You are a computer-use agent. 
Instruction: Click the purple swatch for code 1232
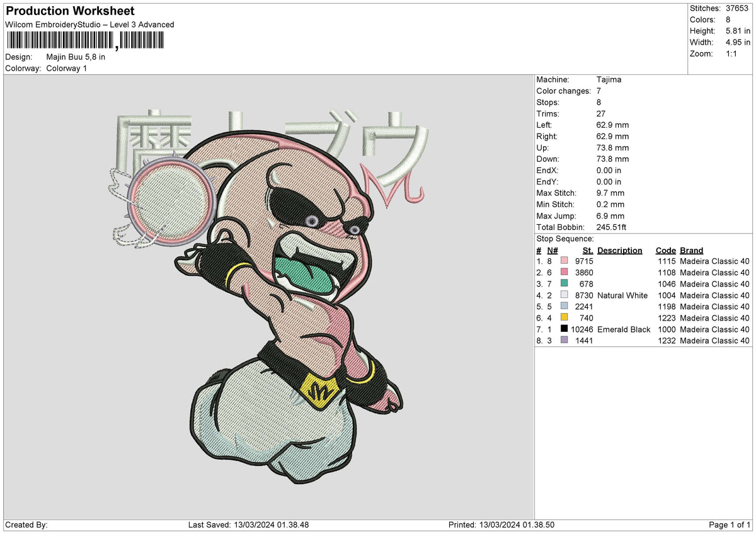click(564, 340)
